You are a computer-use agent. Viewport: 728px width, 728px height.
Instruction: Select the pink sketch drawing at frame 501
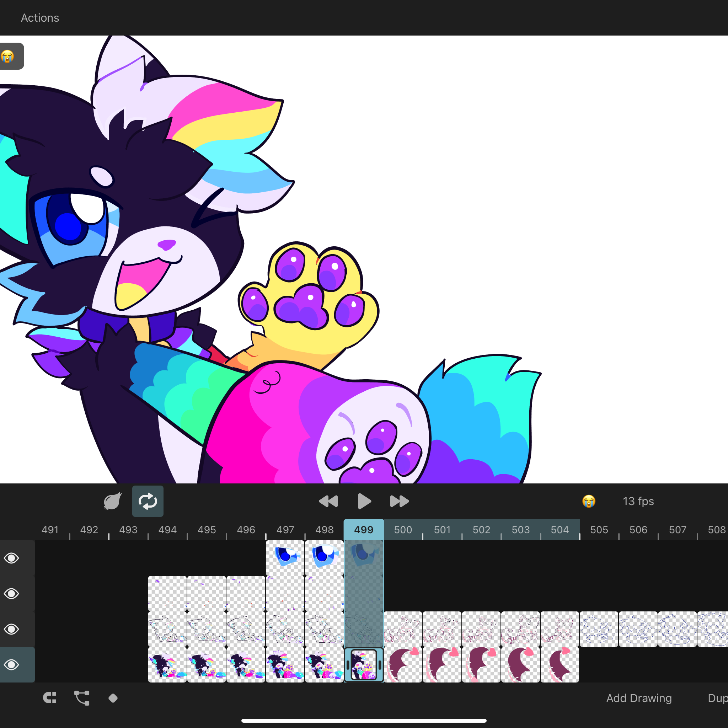click(442, 629)
